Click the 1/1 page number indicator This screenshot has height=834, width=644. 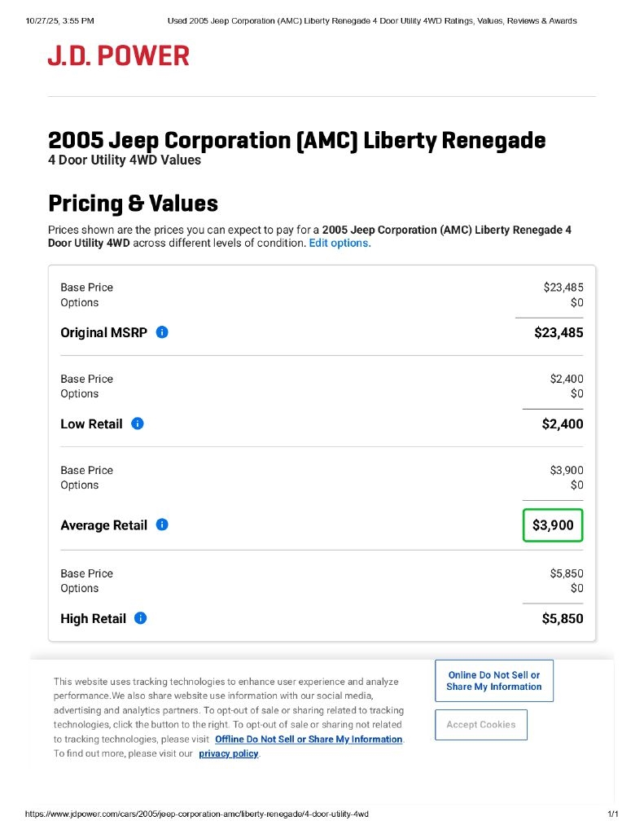pyautogui.click(x=613, y=814)
